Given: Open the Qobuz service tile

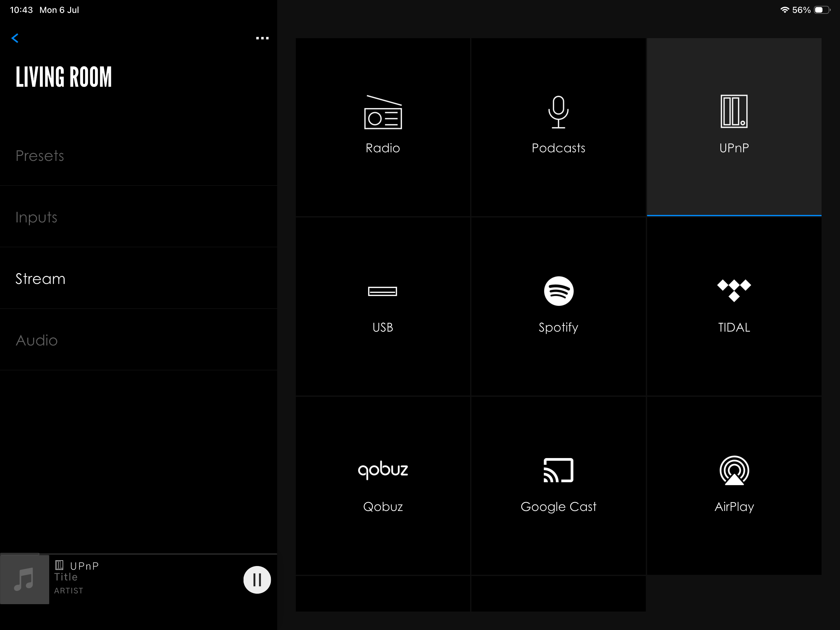Looking at the screenshot, I should [x=383, y=486].
